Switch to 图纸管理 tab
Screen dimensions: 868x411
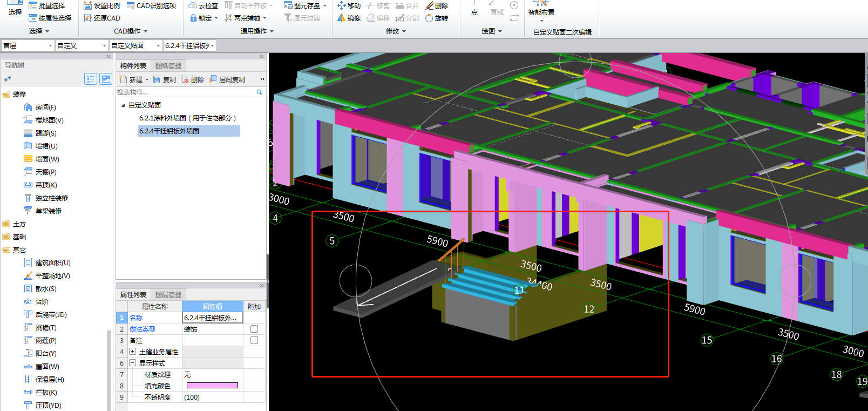point(168,65)
